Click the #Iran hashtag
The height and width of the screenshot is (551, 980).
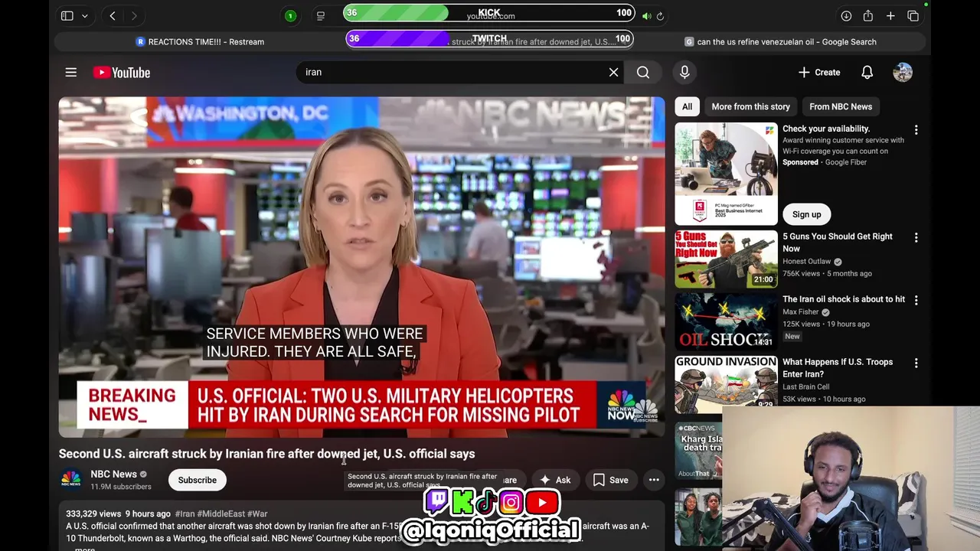185,514
